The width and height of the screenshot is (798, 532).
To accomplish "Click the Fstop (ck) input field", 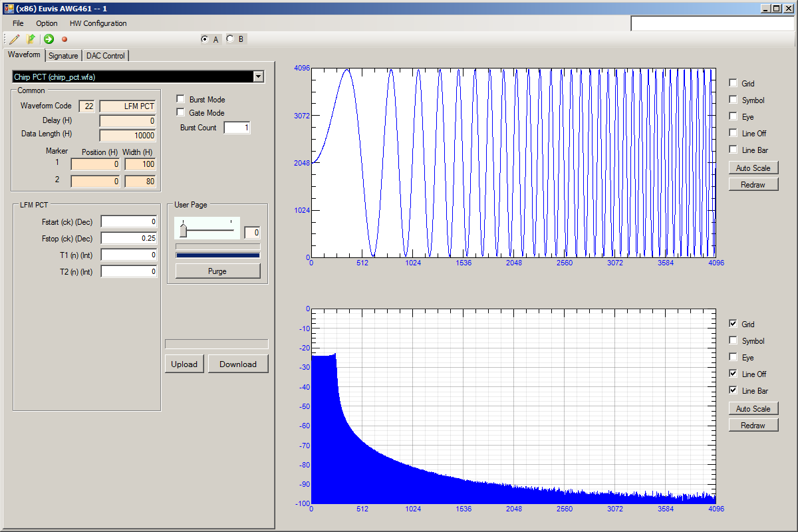I will pos(129,238).
